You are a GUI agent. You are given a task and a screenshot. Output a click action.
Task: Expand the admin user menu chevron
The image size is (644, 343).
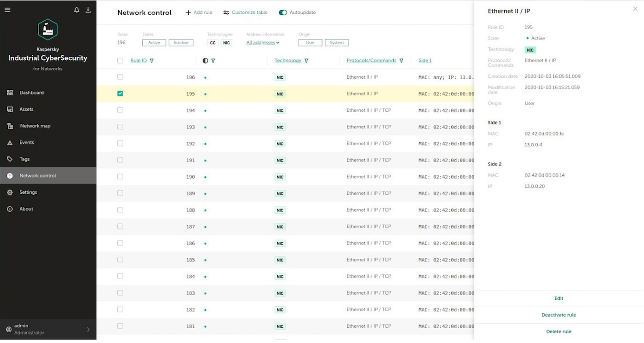click(88, 330)
